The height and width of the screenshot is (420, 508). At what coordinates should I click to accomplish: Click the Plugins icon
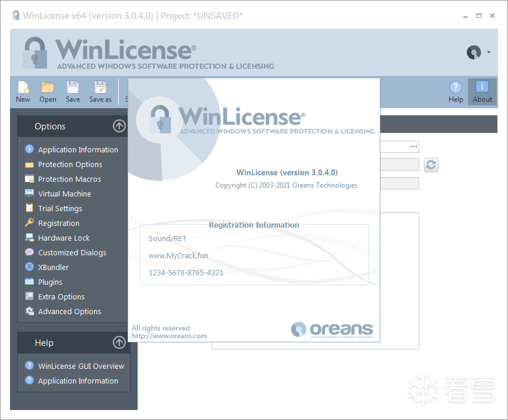point(29,281)
